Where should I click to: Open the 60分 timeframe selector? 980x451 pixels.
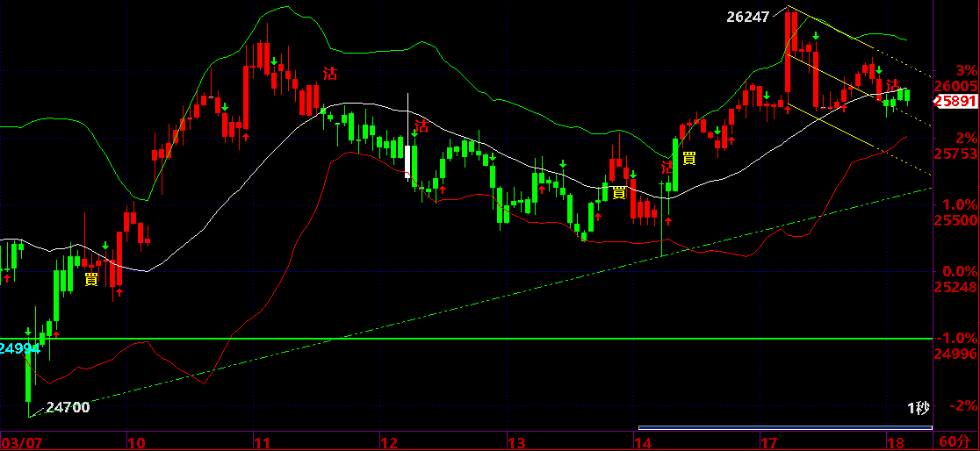pos(957,442)
